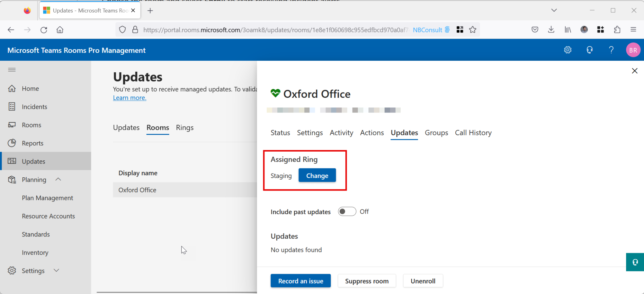Click the BR account avatar
This screenshot has height=294, width=644.
(x=633, y=50)
